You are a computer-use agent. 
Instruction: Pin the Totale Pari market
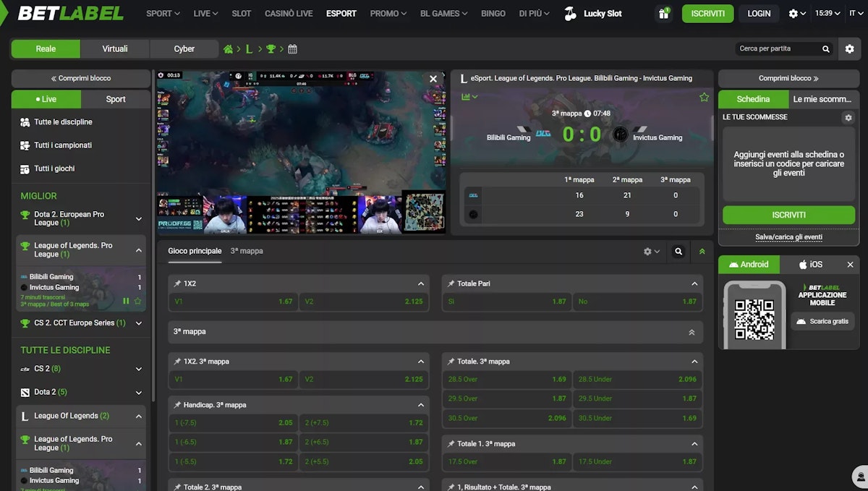[451, 283]
